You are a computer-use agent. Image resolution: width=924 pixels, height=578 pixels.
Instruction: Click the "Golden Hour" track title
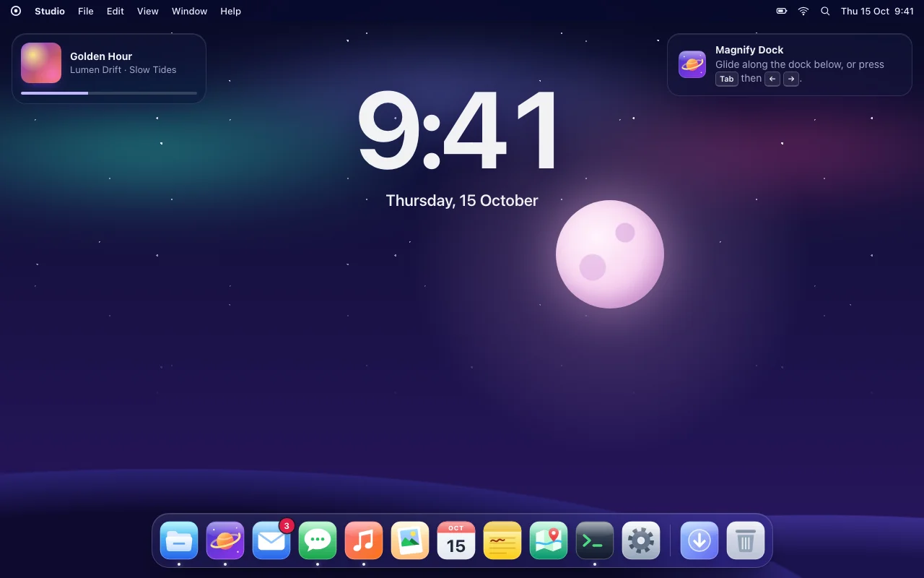point(101,56)
